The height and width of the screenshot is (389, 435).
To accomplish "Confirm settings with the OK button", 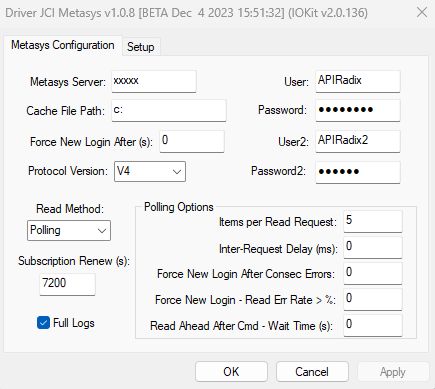I will click(231, 371).
